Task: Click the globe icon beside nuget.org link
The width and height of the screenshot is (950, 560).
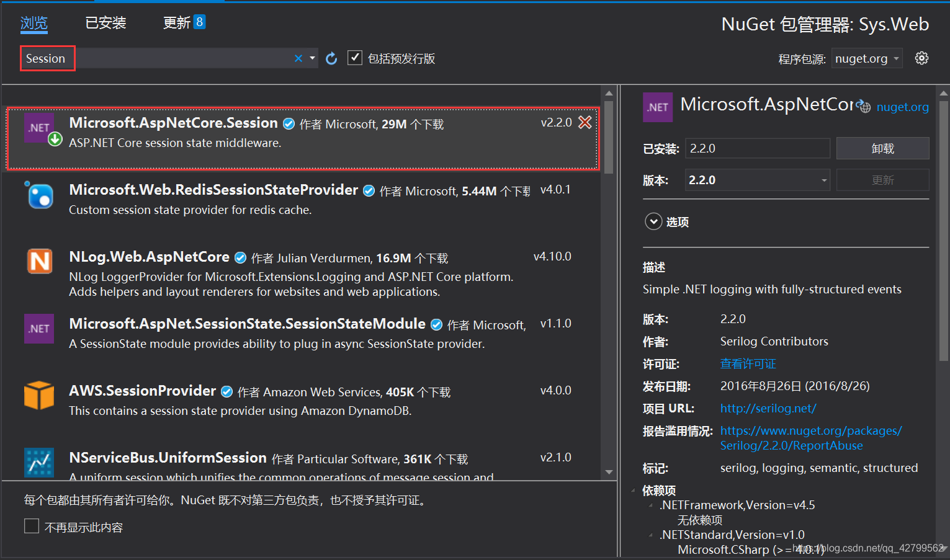Action: point(864,107)
